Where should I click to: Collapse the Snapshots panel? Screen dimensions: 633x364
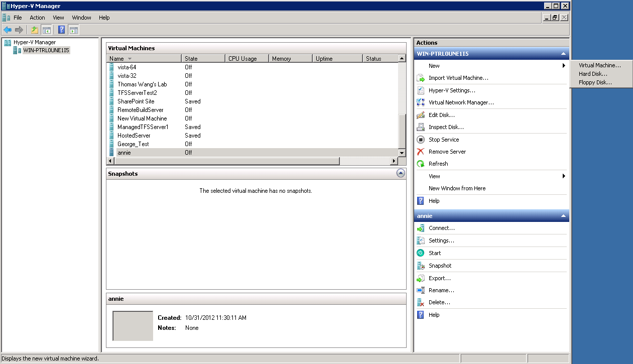pyautogui.click(x=400, y=173)
